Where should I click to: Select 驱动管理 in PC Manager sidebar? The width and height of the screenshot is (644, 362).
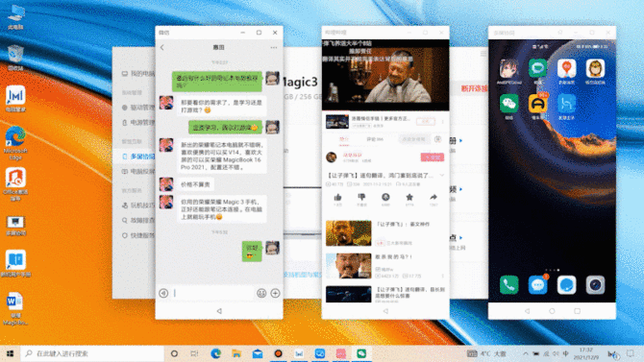click(x=138, y=108)
